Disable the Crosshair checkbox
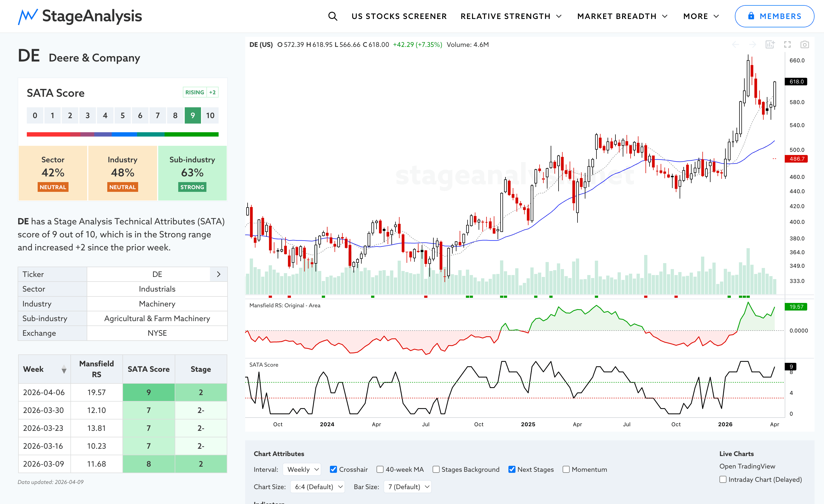The height and width of the screenshot is (504, 824). 333,469
